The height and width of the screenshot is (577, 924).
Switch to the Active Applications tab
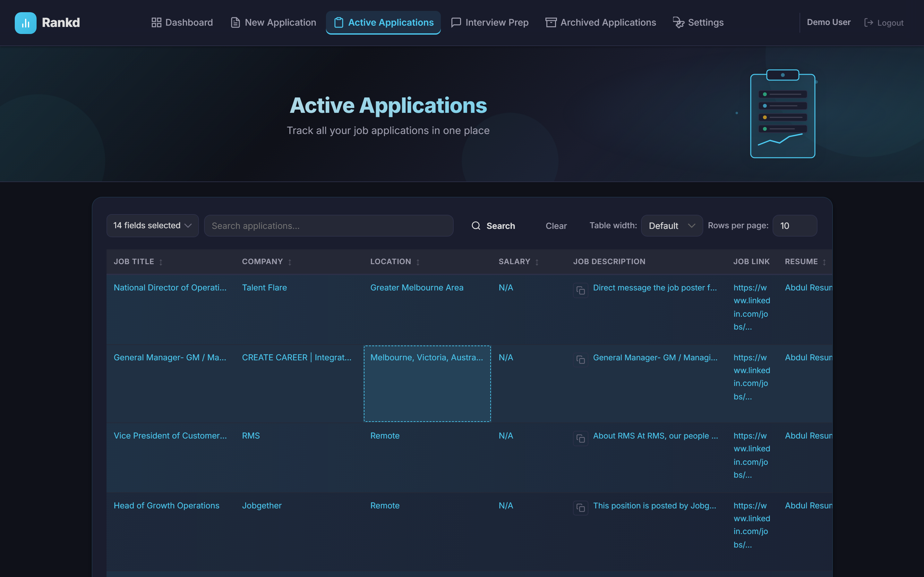pyautogui.click(x=382, y=22)
